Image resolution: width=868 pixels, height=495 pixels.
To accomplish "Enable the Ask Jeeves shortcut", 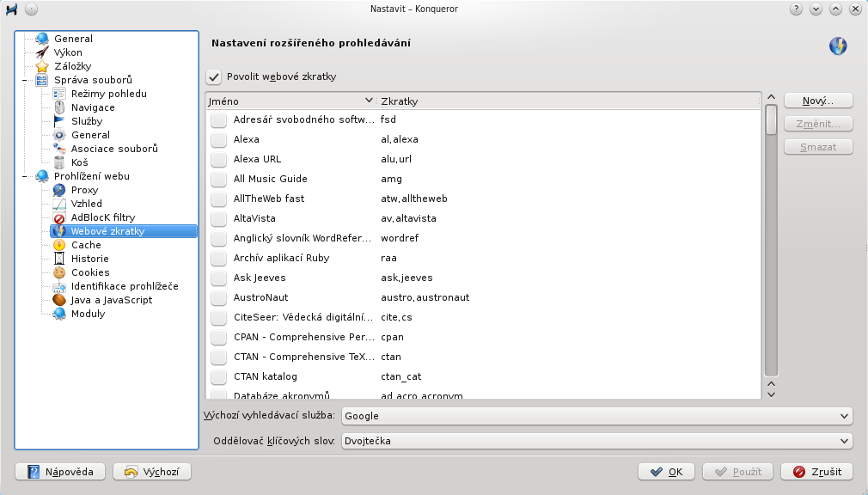I will click(x=218, y=278).
